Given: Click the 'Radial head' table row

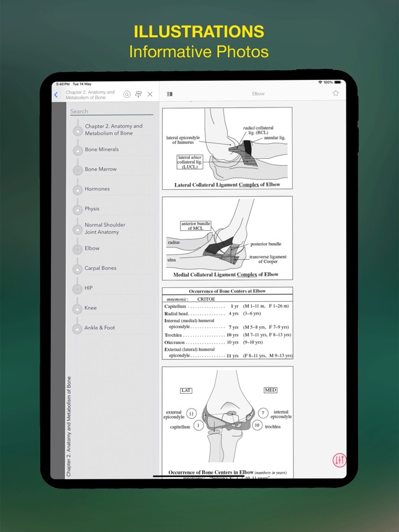Looking at the screenshot, I should coord(213,314).
